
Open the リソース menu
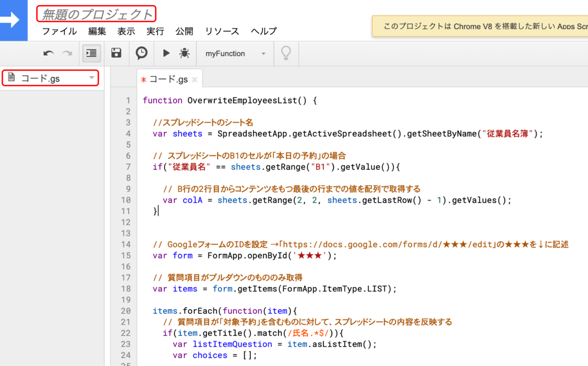(x=222, y=31)
